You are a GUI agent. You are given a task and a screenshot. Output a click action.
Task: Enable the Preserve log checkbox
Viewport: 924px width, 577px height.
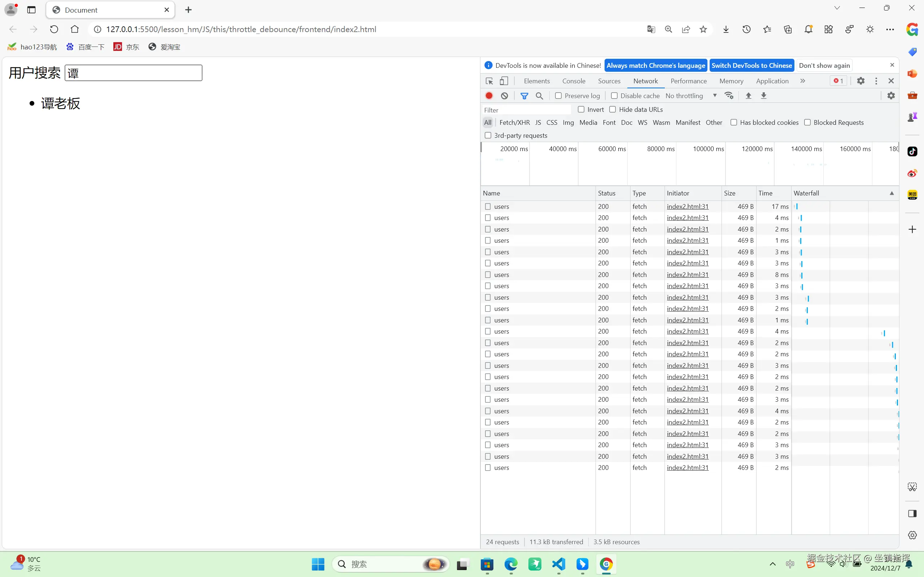pos(559,96)
